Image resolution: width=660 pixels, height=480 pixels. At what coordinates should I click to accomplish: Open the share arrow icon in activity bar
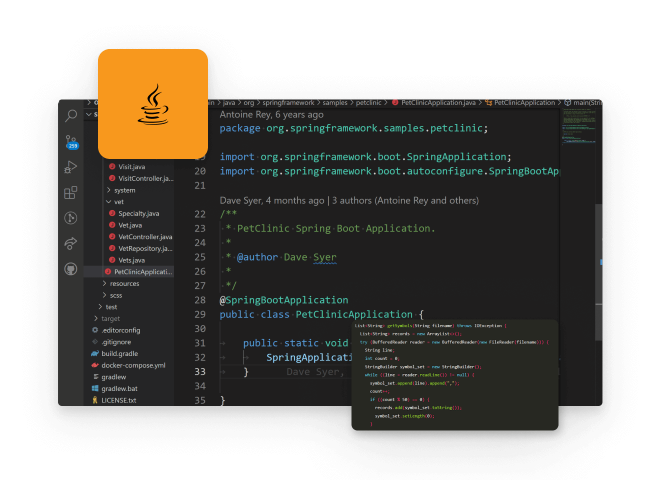point(71,243)
